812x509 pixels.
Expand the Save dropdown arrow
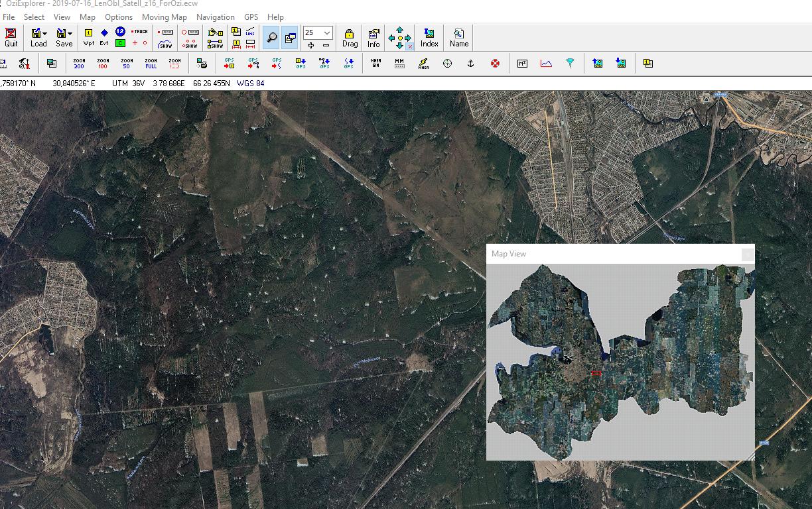70,34
